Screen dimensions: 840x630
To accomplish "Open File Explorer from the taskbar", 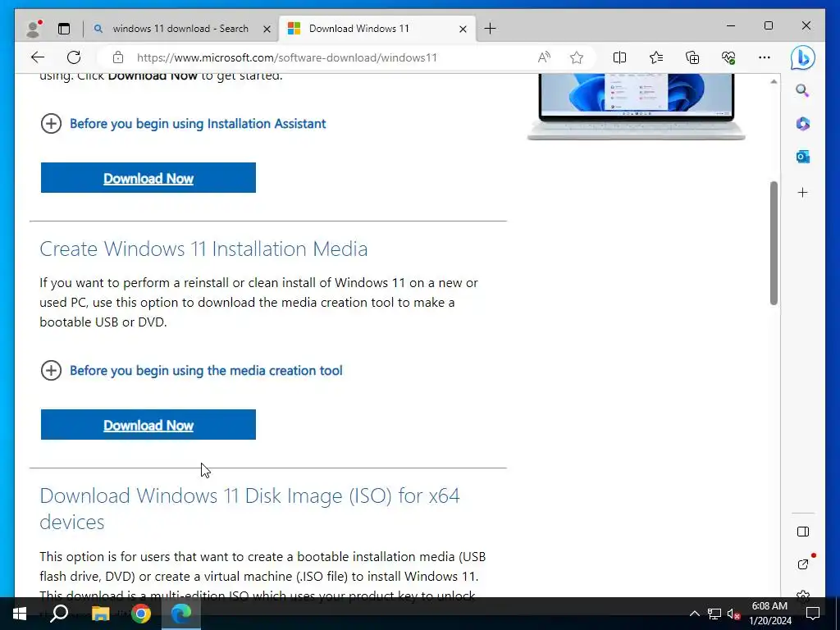I will pos(100,614).
